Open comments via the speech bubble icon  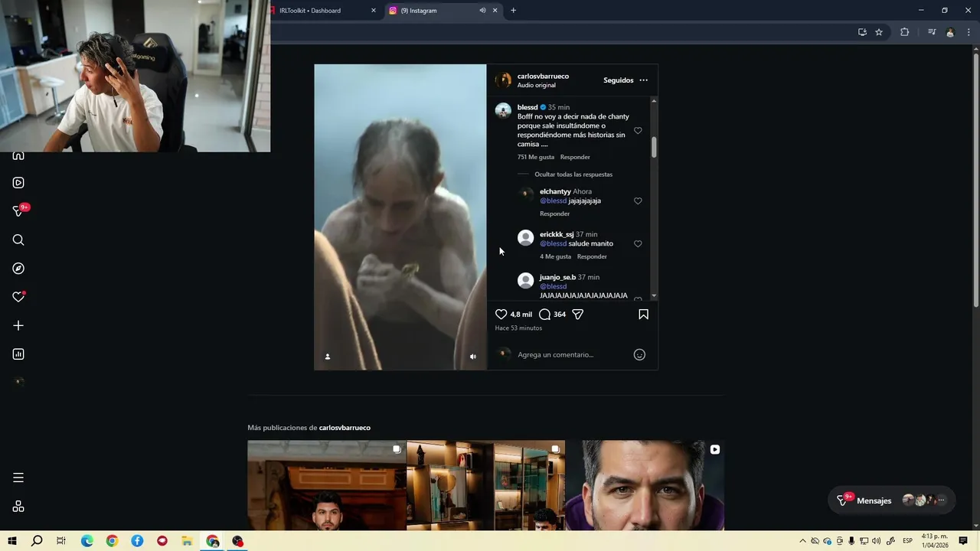click(x=544, y=315)
